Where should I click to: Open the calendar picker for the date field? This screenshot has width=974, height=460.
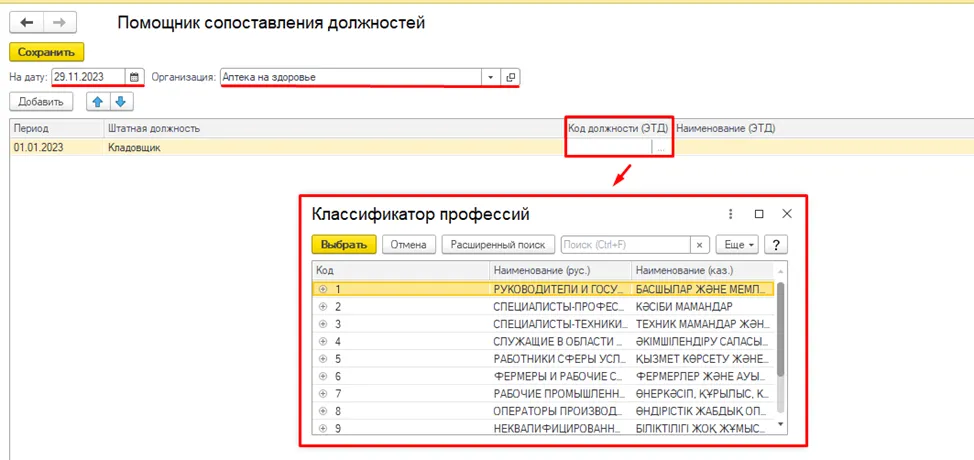(x=134, y=77)
